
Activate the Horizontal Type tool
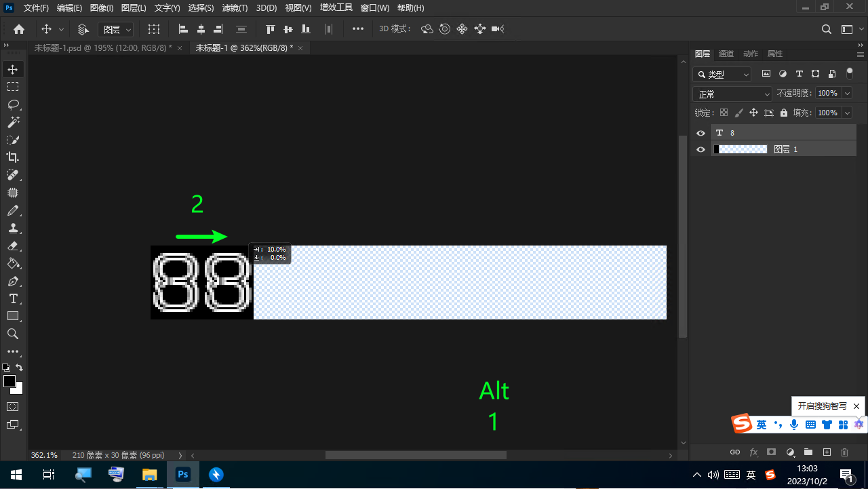tap(13, 298)
